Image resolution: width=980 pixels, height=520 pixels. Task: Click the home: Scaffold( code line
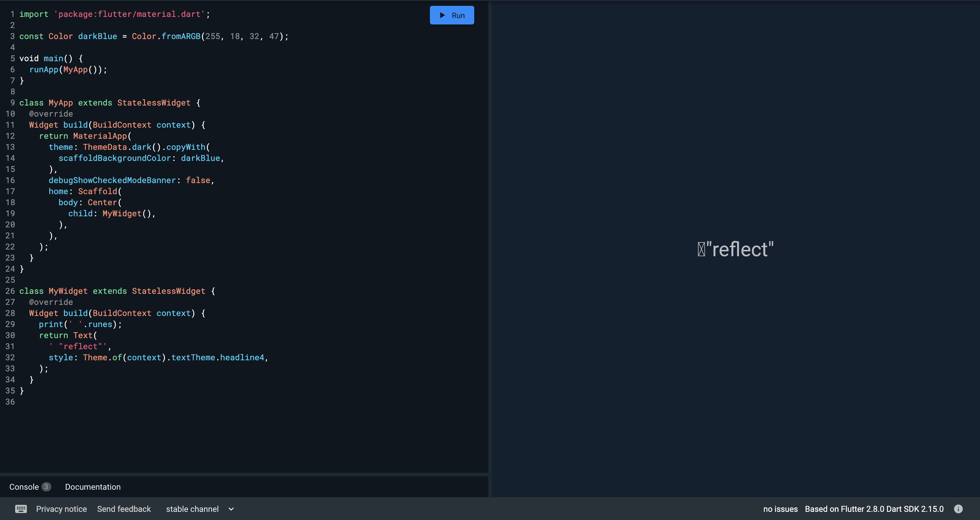pos(85,191)
